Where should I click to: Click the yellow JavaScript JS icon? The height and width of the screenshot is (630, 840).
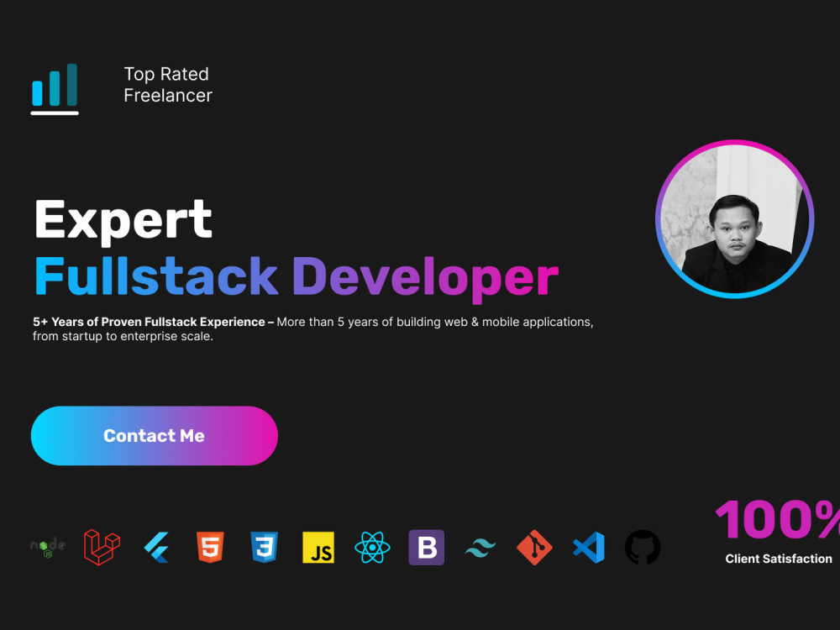[318, 547]
